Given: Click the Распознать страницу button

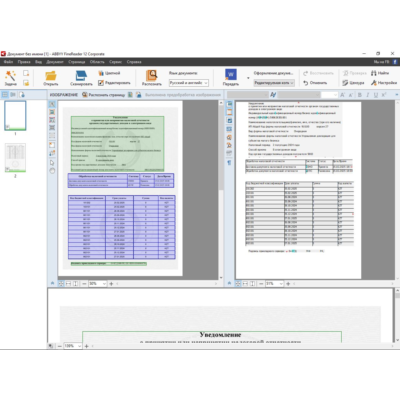Looking at the screenshot, I should [x=103, y=95].
